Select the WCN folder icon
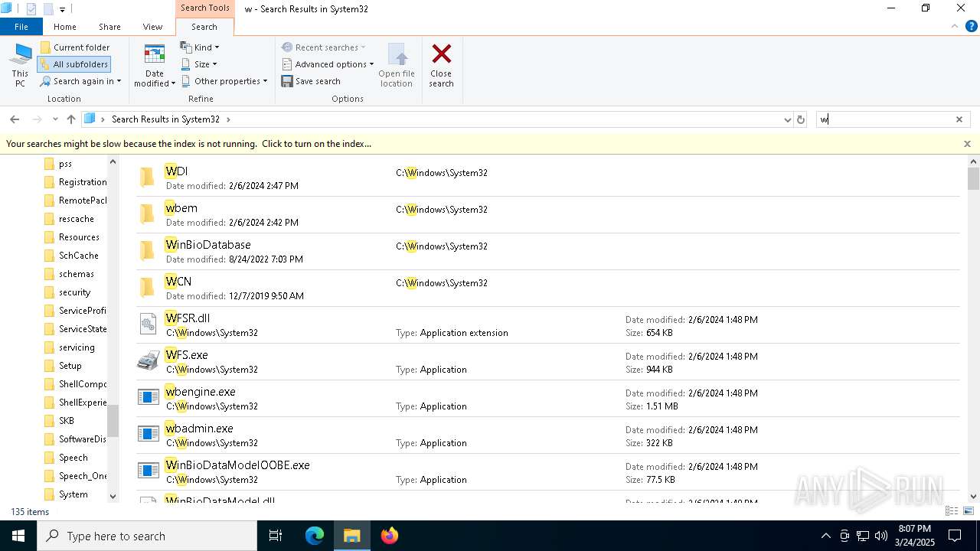The width and height of the screenshot is (980, 551). tap(148, 288)
